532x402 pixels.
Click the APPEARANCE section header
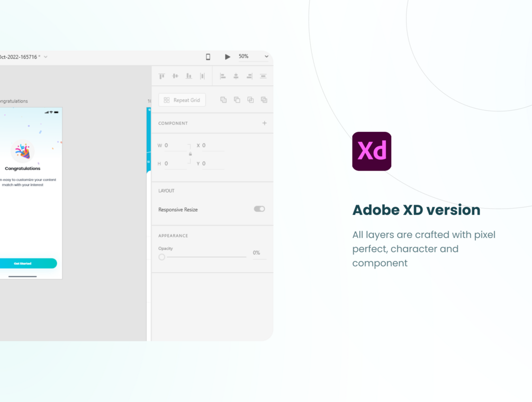[x=173, y=236]
